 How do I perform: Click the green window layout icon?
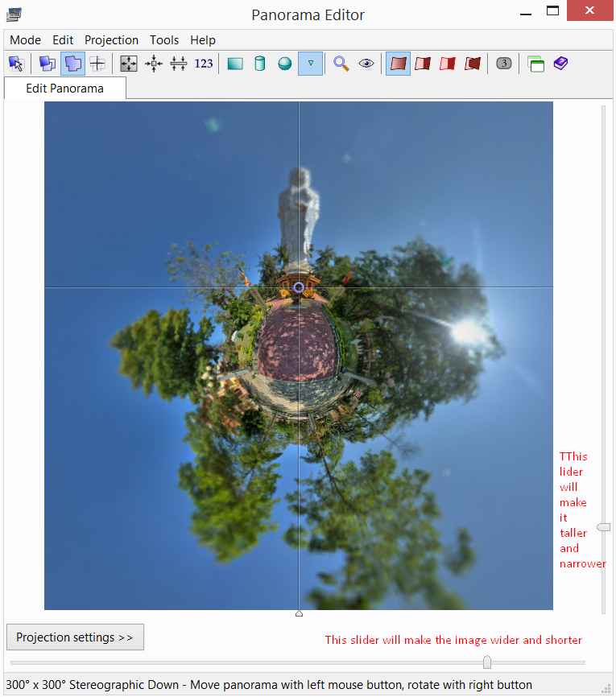tap(535, 64)
